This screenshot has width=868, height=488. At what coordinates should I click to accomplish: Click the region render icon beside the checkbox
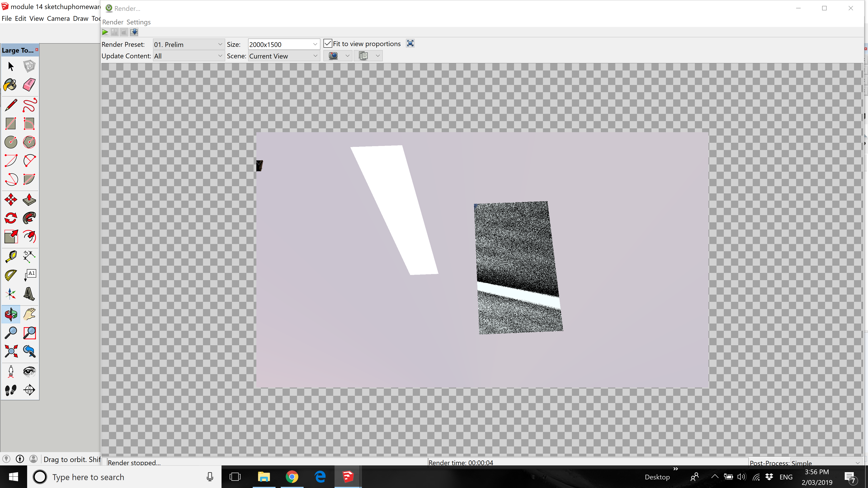click(410, 43)
